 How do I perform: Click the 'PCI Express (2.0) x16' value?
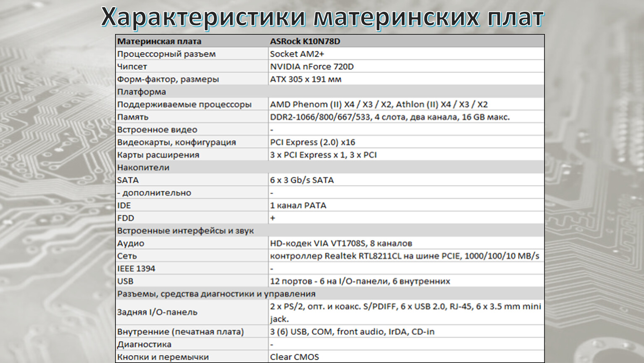(313, 142)
